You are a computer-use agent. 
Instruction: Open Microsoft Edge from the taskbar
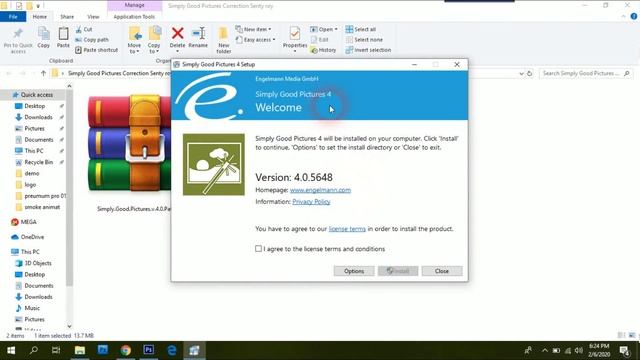click(x=172, y=350)
